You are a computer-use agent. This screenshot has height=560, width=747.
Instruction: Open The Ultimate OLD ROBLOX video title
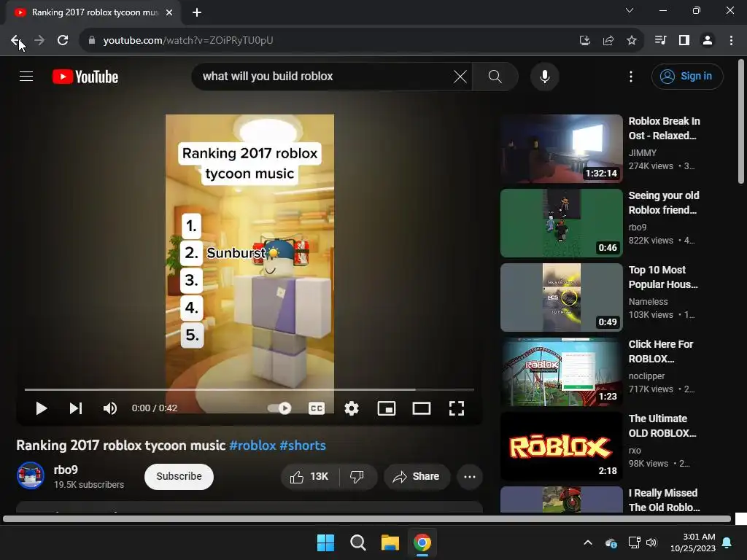[662, 426]
